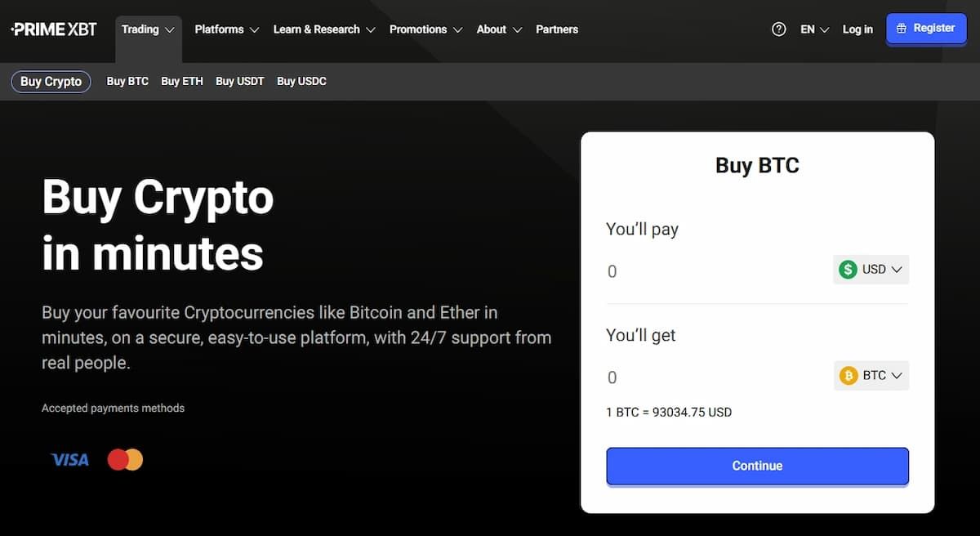Viewport: 980px width, 536px height.
Task: Click the PrimeXBT logo
Action: click(x=54, y=29)
